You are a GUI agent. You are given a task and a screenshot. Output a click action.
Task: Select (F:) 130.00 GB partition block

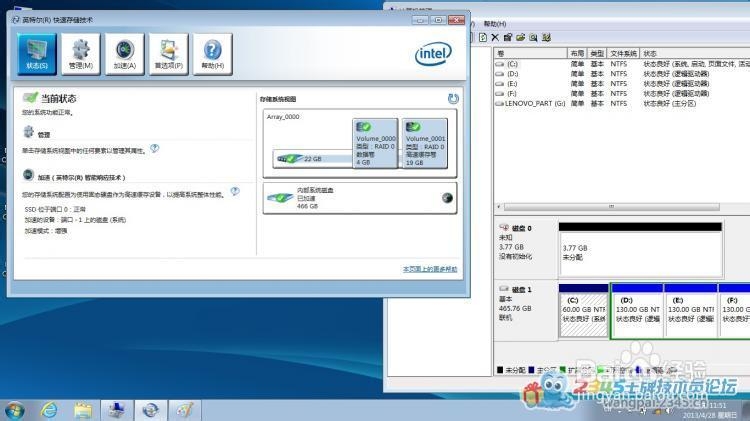click(x=734, y=311)
